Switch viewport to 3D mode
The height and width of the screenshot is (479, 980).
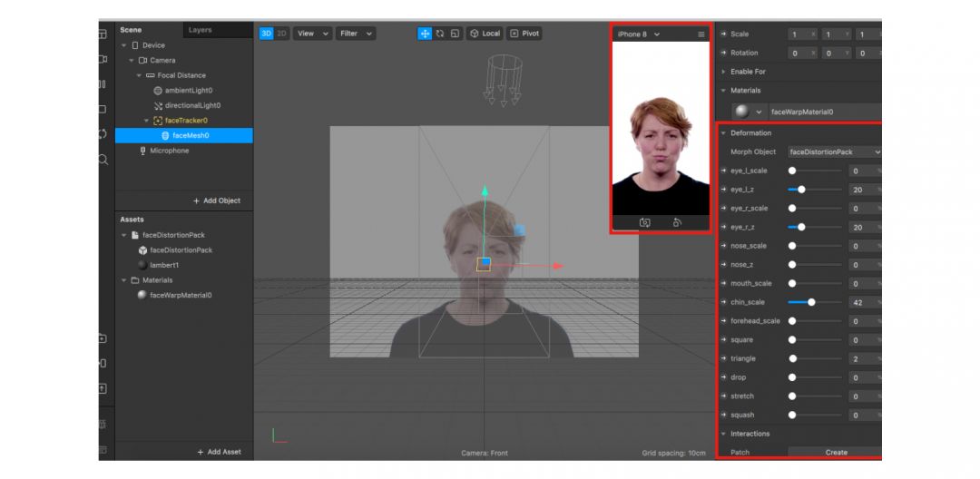point(266,34)
